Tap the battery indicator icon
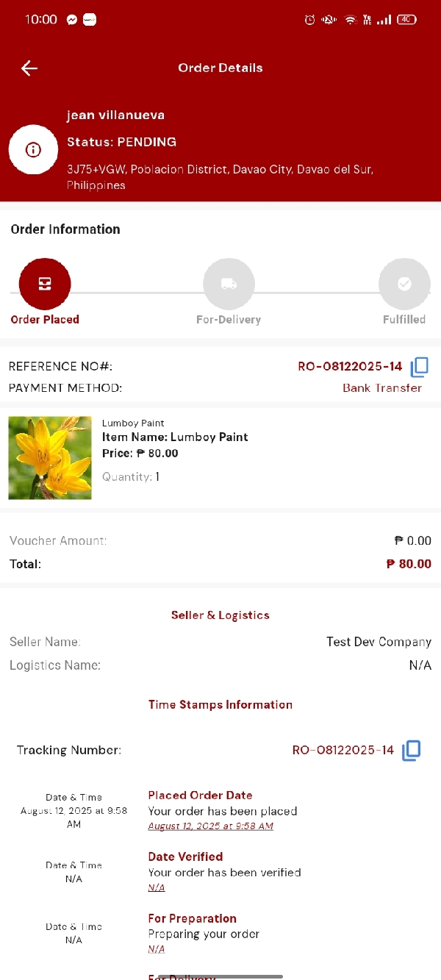 tap(406, 20)
